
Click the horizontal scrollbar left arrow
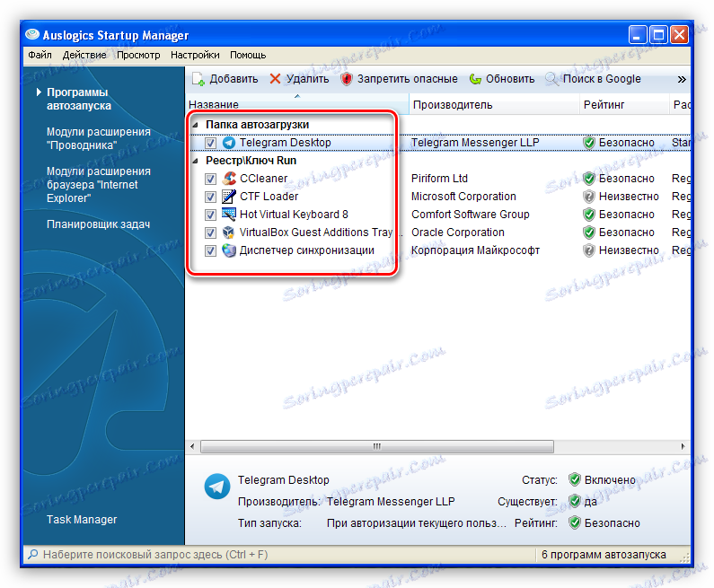(192, 446)
